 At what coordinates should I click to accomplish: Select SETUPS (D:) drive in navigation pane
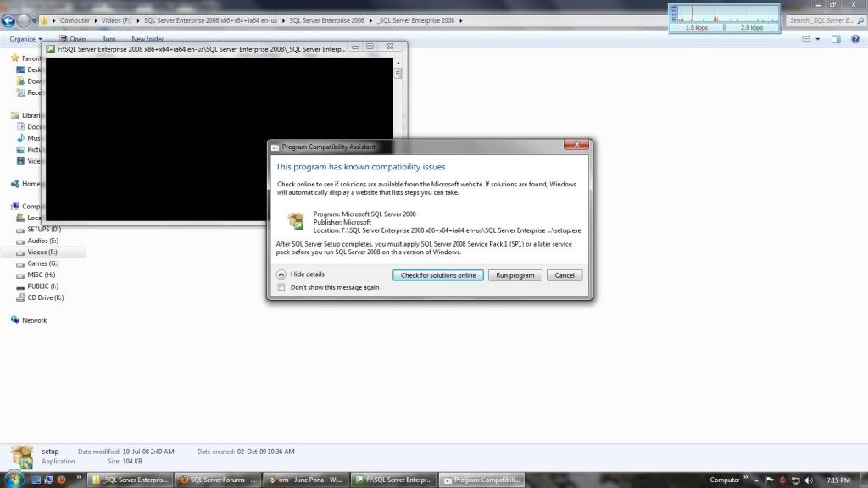[x=44, y=229]
